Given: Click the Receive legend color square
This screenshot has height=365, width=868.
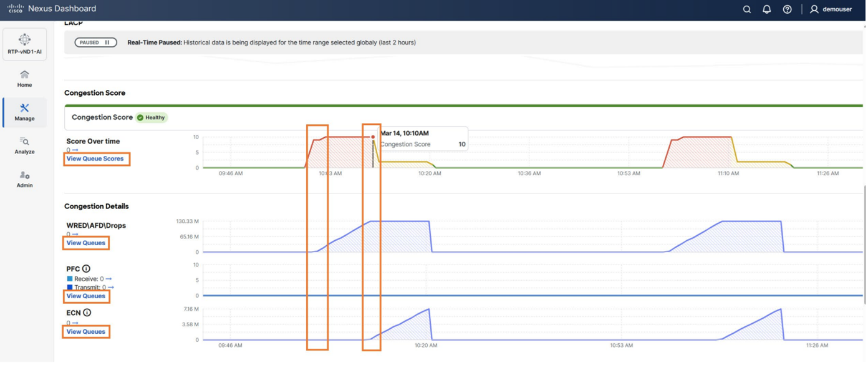Looking at the screenshot, I should (70, 279).
